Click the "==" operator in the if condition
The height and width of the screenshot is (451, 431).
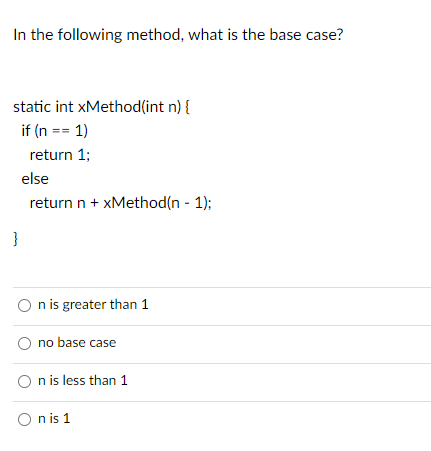click(x=61, y=131)
